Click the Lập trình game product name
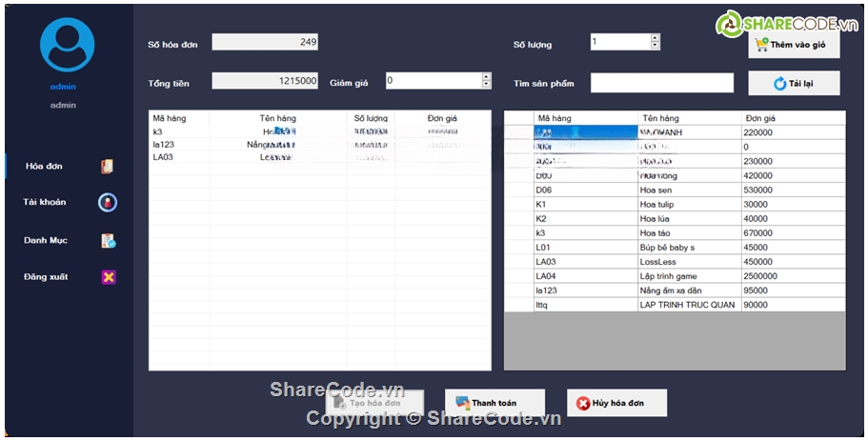The height and width of the screenshot is (441, 868). pos(689,276)
